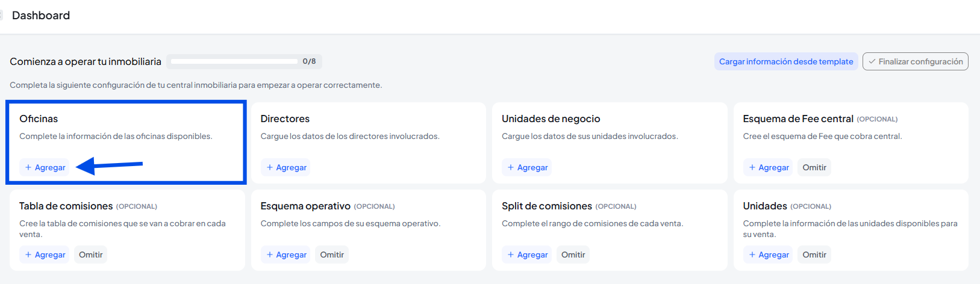
Task: Skip the Esquema operativo step
Action: click(x=332, y=255)
